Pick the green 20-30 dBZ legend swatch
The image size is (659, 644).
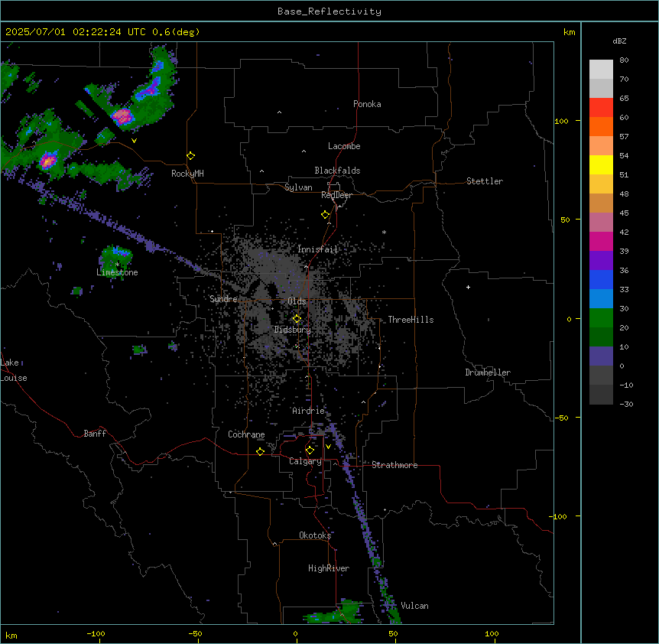tap(601, 318)
